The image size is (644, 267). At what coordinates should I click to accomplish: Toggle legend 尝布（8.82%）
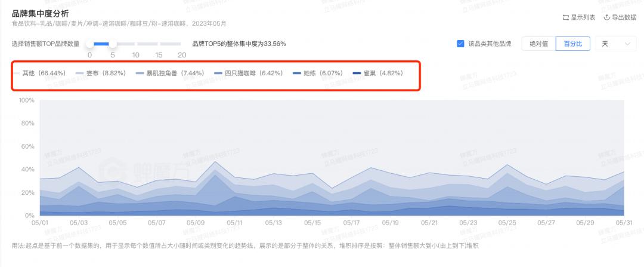click(101, 73)
